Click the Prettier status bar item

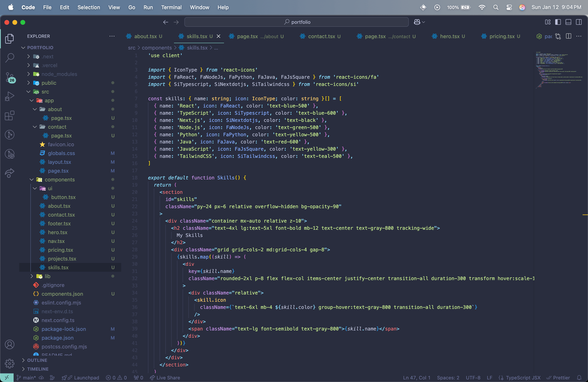tap(558, 378)
